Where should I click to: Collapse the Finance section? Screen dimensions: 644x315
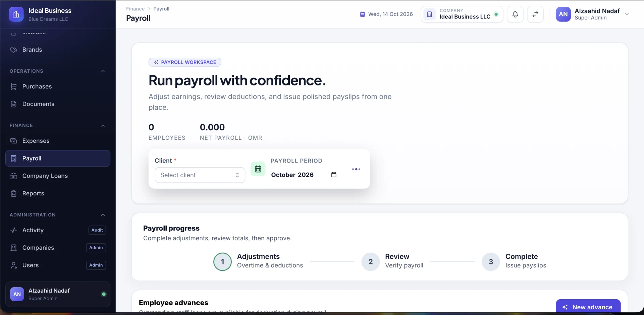(x=103, y=125)
